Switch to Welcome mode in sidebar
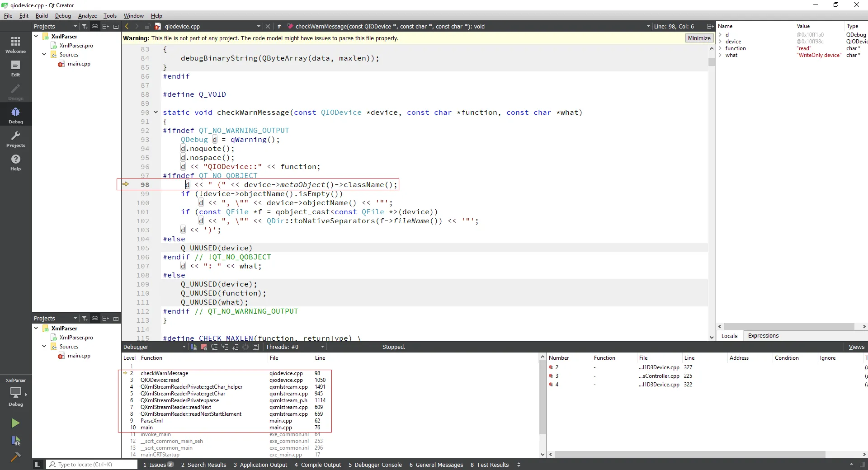This screenshot has height=470, width=868. [15, 45]
